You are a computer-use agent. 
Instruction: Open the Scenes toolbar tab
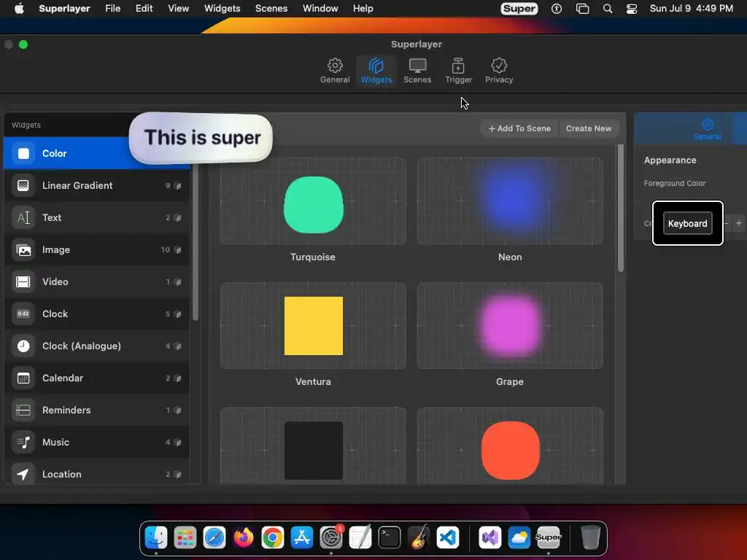(x=417, y=71)
